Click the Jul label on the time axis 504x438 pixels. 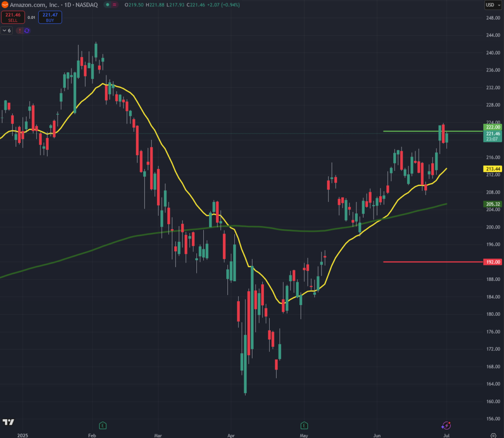click(446, 436)
